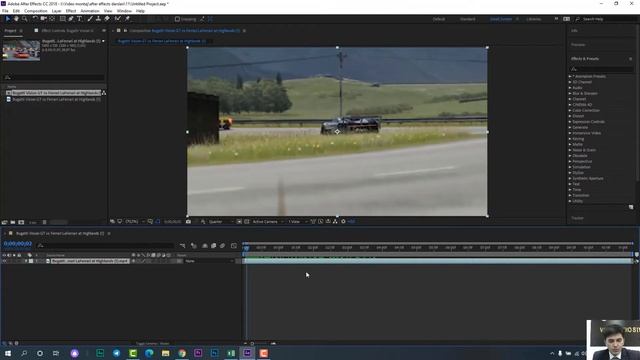Toggle Motion Blur switch in timeline

(222, 246)
